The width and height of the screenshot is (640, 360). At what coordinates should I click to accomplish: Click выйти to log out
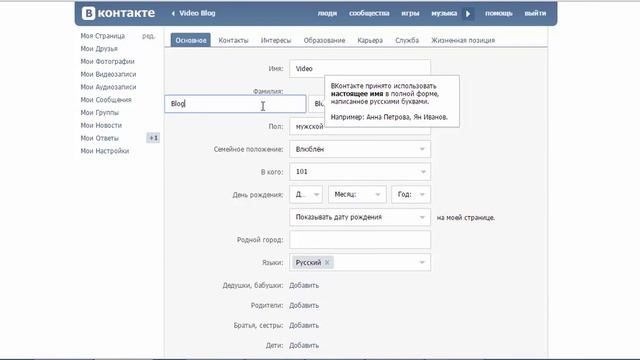[535, 13]
